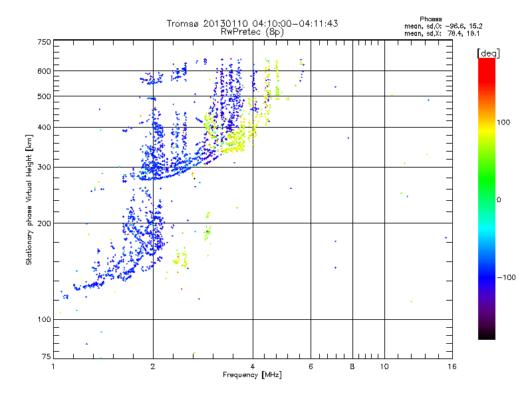532x399 pixels.
Task: Click the 'RwPretec (8p)' subtitle
Action: (252, 32)
